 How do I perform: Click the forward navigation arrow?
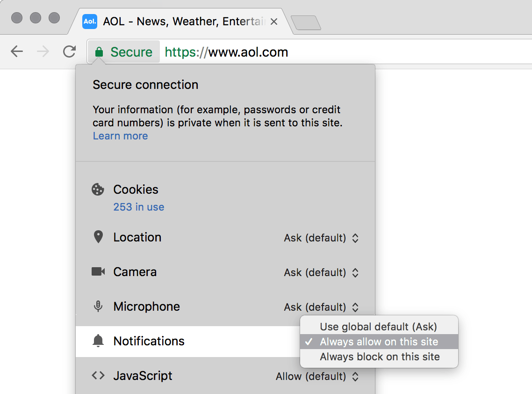click(x=43, y=51)
